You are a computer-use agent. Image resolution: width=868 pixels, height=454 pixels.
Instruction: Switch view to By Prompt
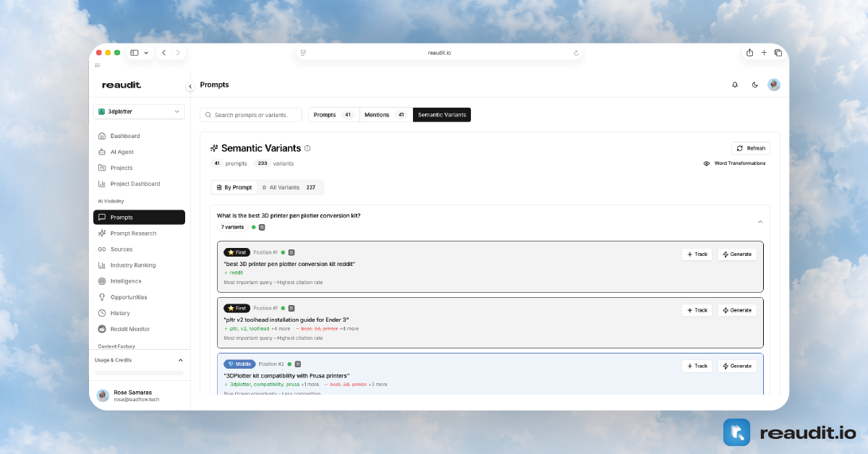pyautogui.click(x=234, y=187)
